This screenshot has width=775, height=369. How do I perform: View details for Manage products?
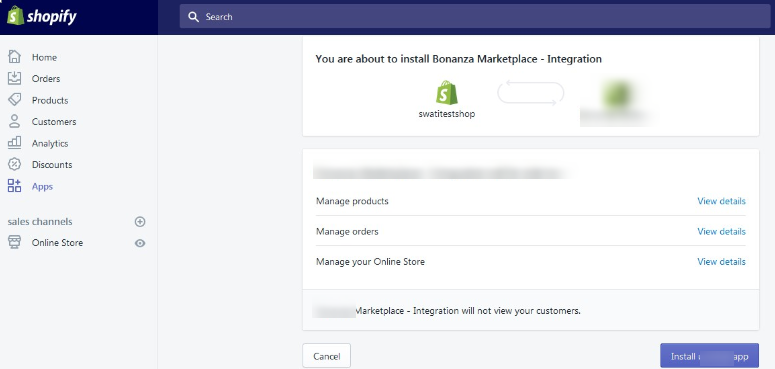721,201
